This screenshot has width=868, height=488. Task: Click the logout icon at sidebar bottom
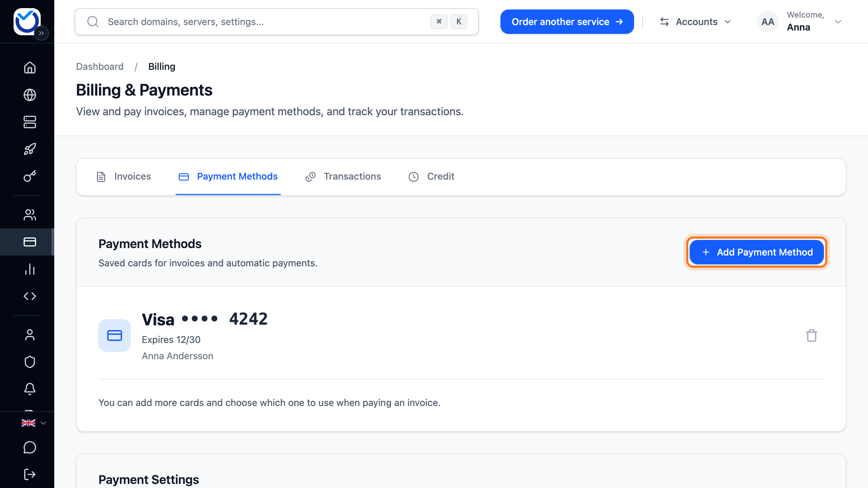click(x=30, y=474)
